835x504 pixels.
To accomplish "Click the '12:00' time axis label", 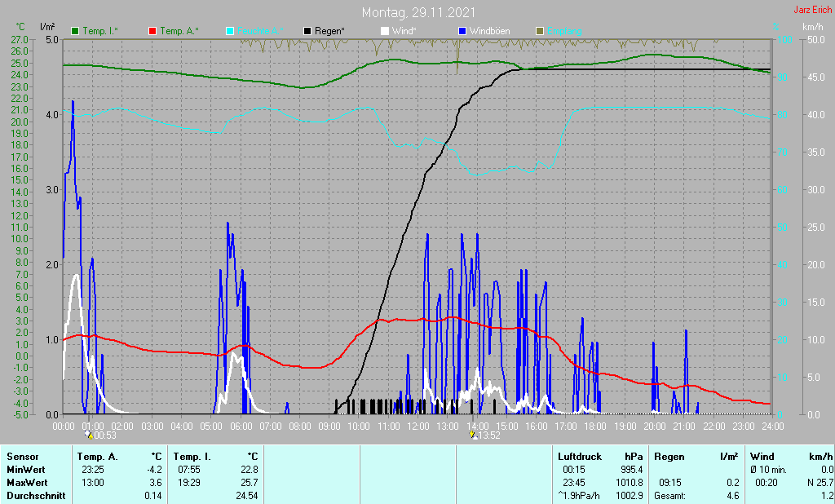I will 418,427.
